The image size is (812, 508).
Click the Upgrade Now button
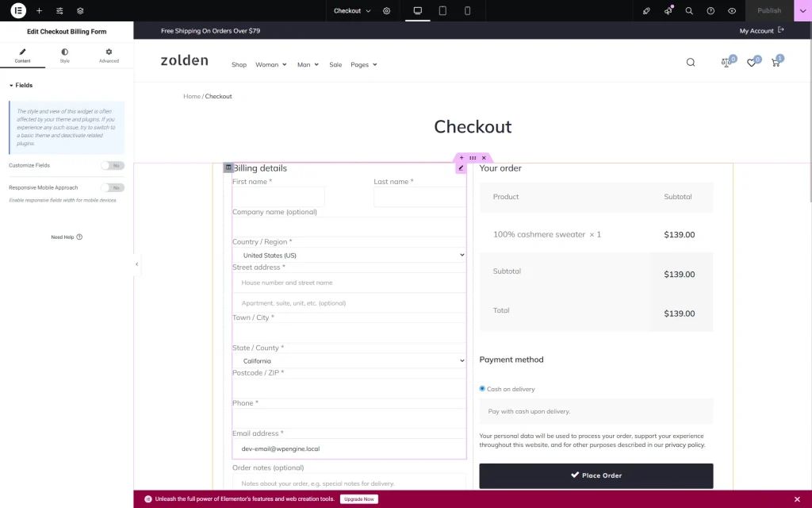tap(359, 499)
